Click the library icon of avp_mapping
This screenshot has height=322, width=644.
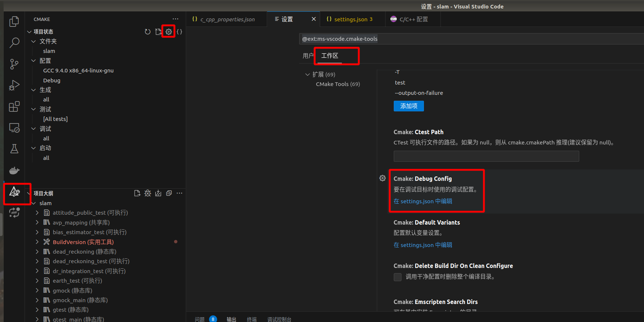coord(47,222)
